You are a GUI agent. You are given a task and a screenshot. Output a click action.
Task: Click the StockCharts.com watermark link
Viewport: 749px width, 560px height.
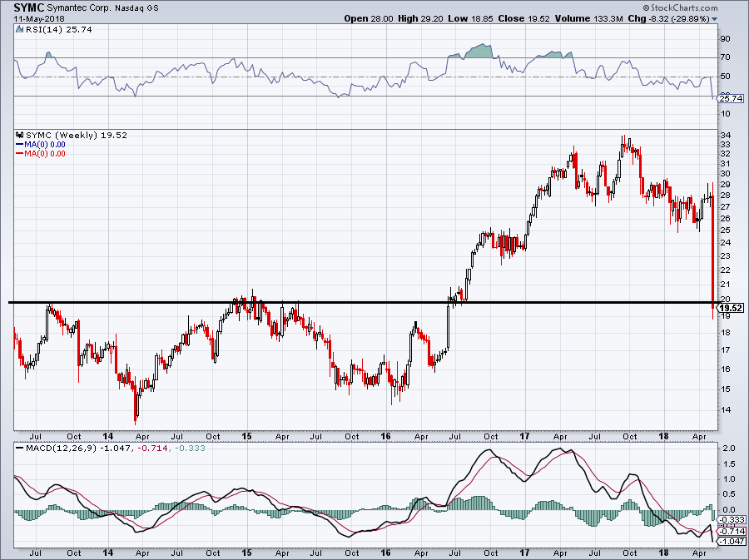(x=680, y=7)
